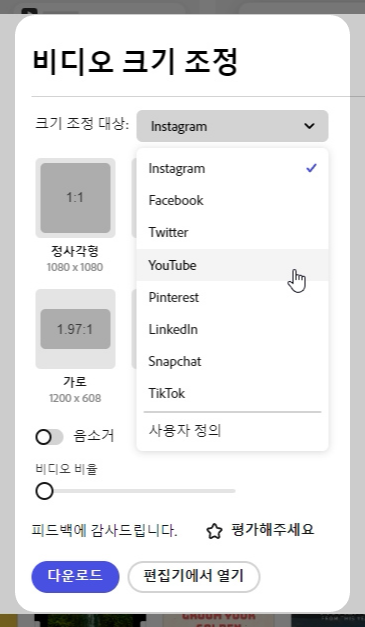
Task: Choose Facebook from the dropdown list
Action: coord(232,200)
